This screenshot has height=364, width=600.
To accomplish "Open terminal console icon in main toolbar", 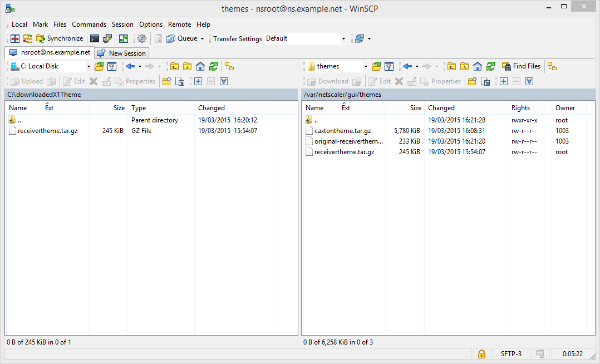I will pos(95,38).
